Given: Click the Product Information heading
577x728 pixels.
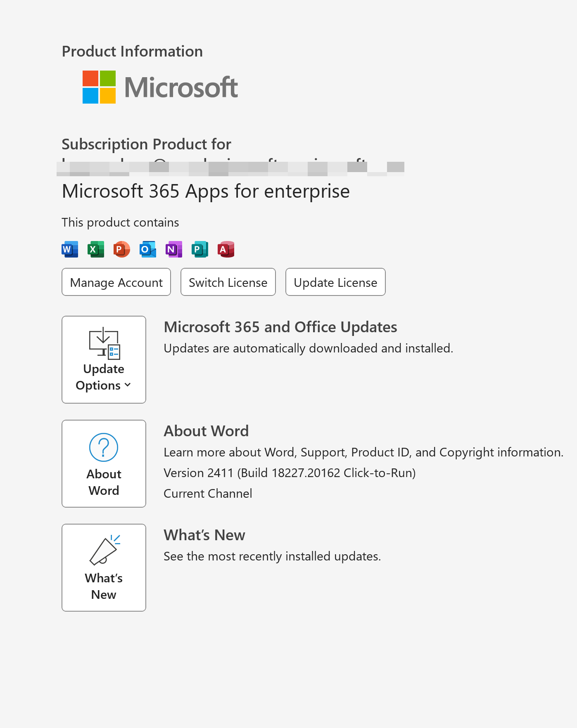Looking at the screenshot, I should pos(132,52).
